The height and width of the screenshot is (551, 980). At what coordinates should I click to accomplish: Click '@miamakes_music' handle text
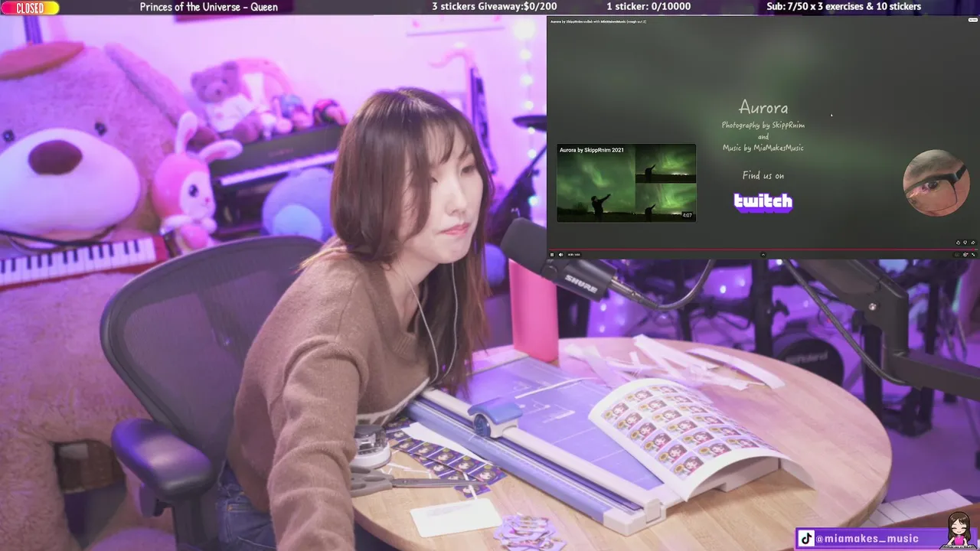coord(867,539)
